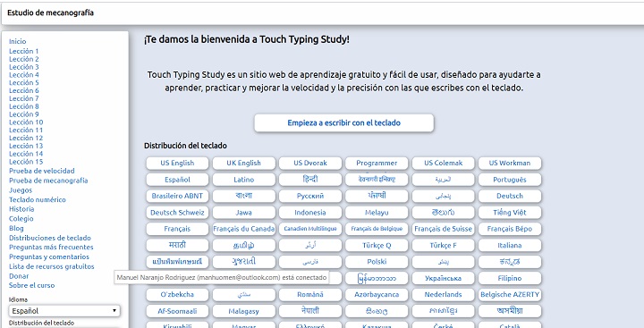The height and width of the screenshot is (328, 644).
Task: Open Preguntas más frecuentes
Action: pyautogui.click(x=51, y=248)
